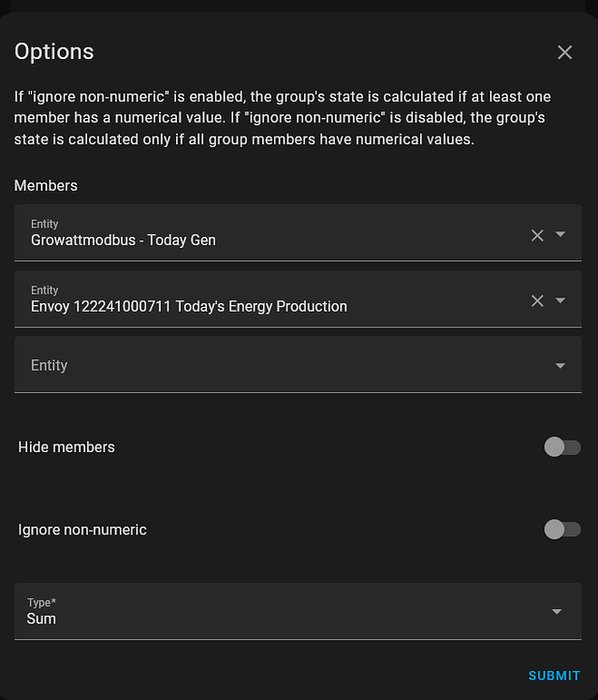This screenshot has width=598, height=700.
Task: Open the empty Entity field dropdown arrow
Action: [561, 366]
